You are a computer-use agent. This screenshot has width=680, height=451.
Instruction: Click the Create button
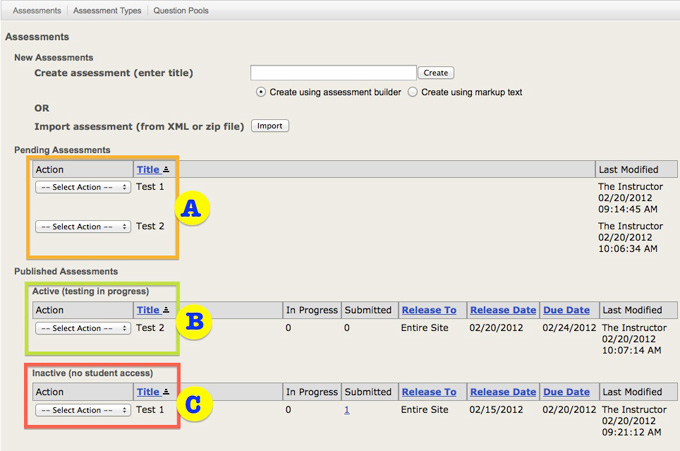click(436, 73)
